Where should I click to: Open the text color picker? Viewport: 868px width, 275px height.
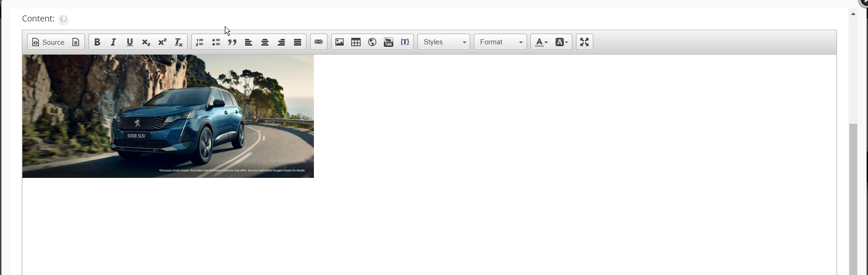point(541,42)
